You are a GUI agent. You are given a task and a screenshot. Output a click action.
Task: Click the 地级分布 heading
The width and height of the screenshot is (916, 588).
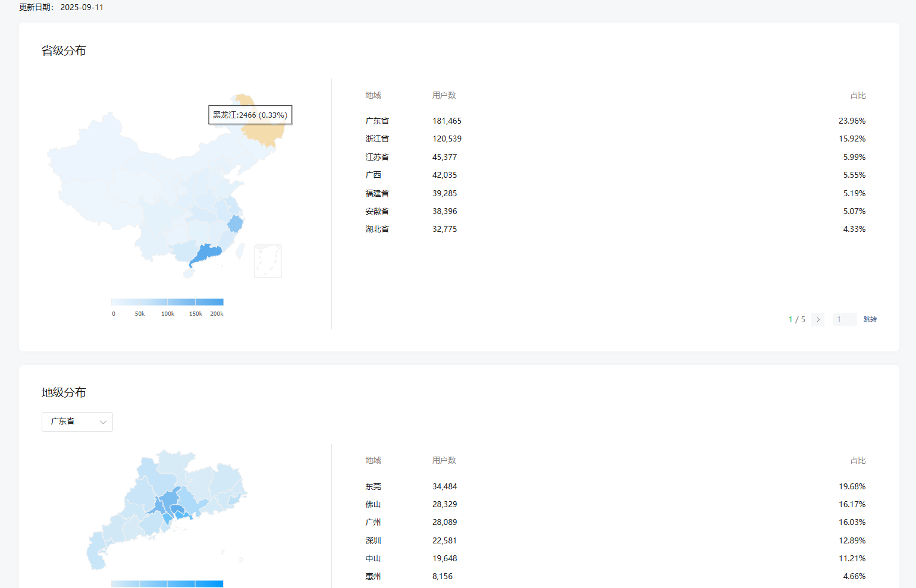click(64, 392)
